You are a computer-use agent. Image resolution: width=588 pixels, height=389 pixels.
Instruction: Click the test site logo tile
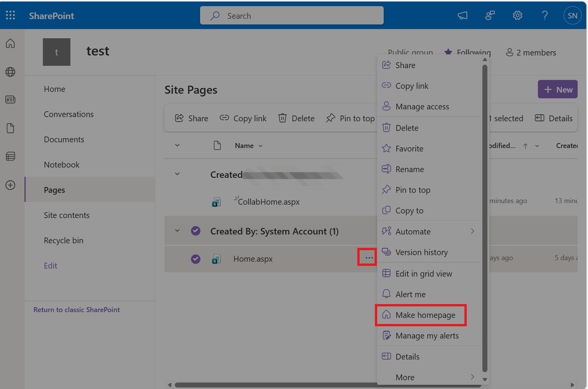[57, 52]
